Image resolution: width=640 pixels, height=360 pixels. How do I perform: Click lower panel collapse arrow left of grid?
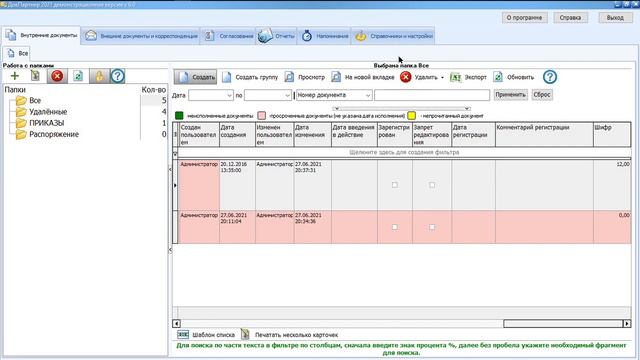point(170,250)
